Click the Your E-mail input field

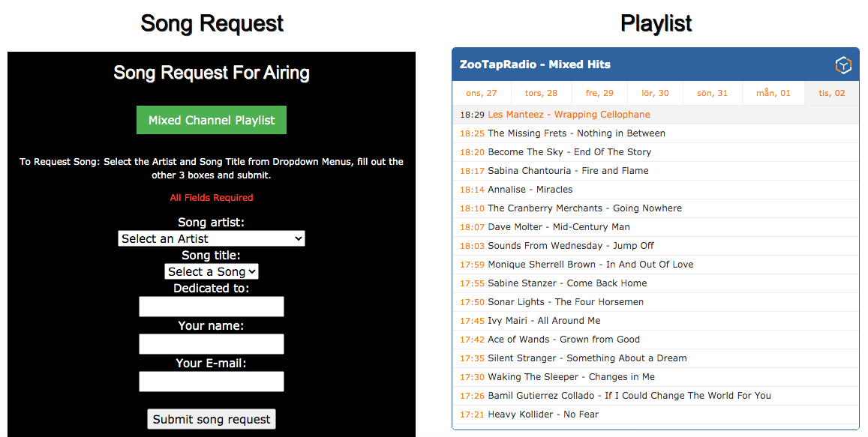(212, 382)
